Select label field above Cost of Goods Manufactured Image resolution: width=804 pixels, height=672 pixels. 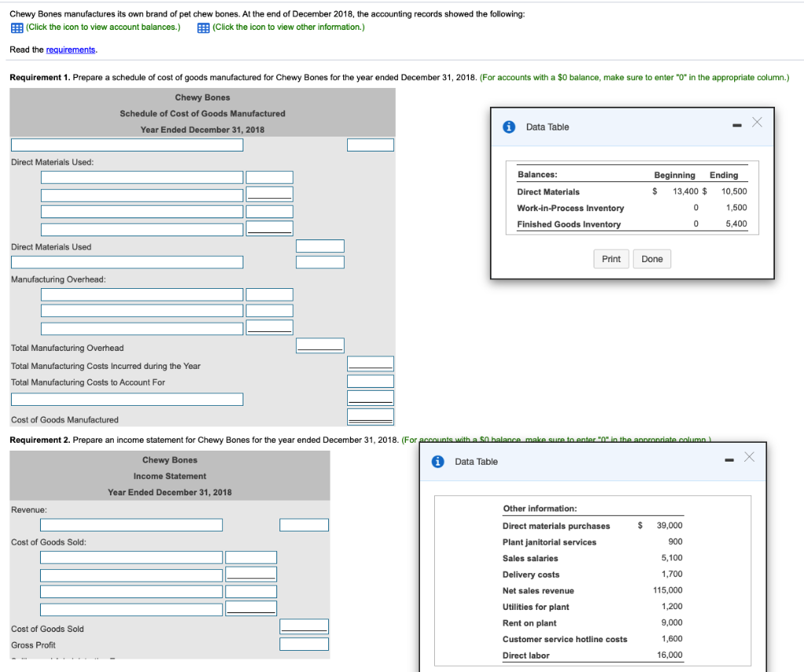tap(127, 400)
